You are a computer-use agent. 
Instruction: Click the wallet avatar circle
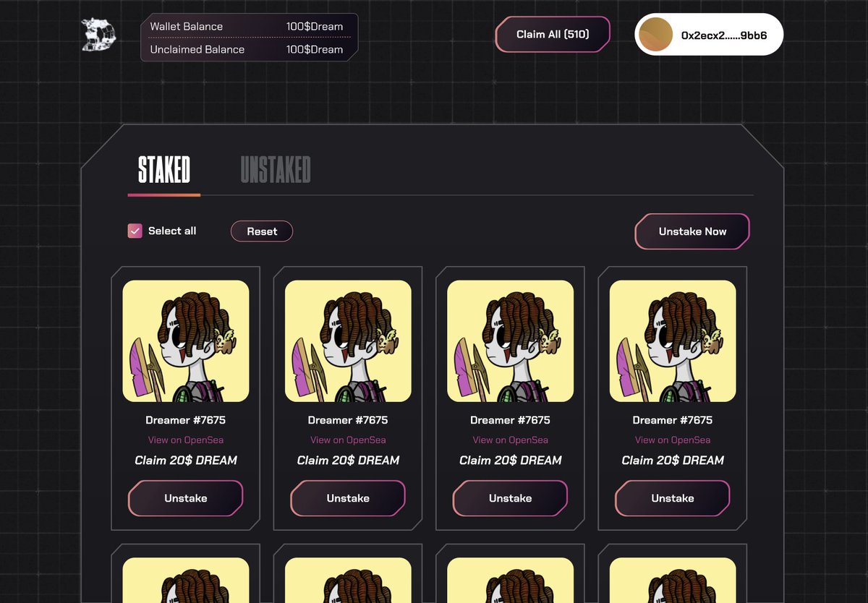[x=656, y=35]
